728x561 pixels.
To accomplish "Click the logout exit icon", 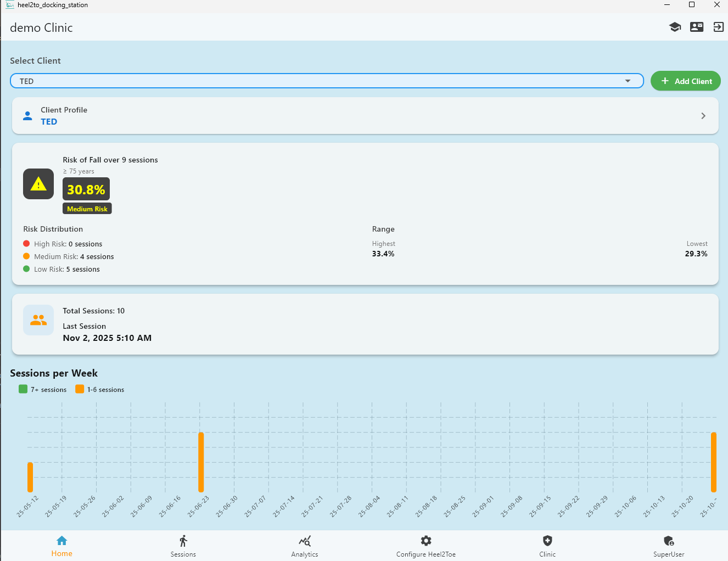I will pos(718,27).
